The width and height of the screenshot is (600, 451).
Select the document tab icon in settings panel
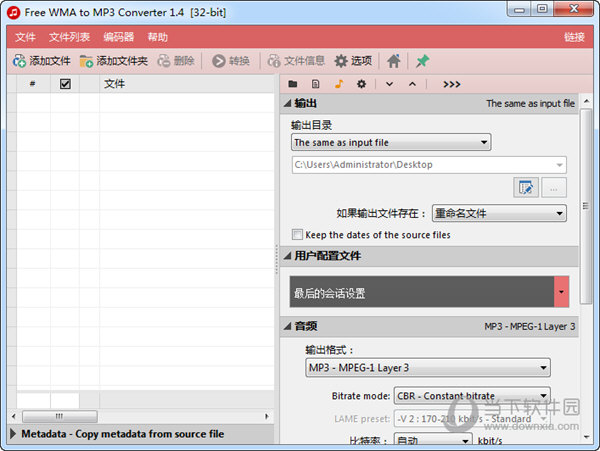coord(315,84)
